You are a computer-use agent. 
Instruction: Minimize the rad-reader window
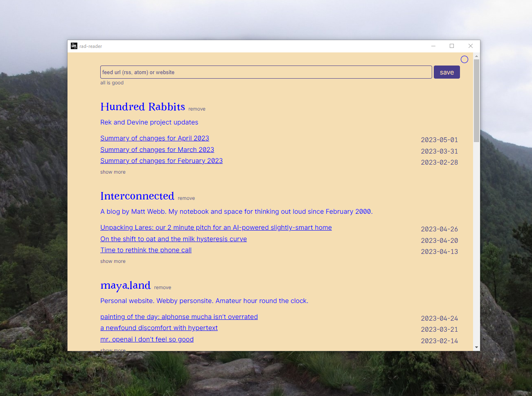pos(433,46)
